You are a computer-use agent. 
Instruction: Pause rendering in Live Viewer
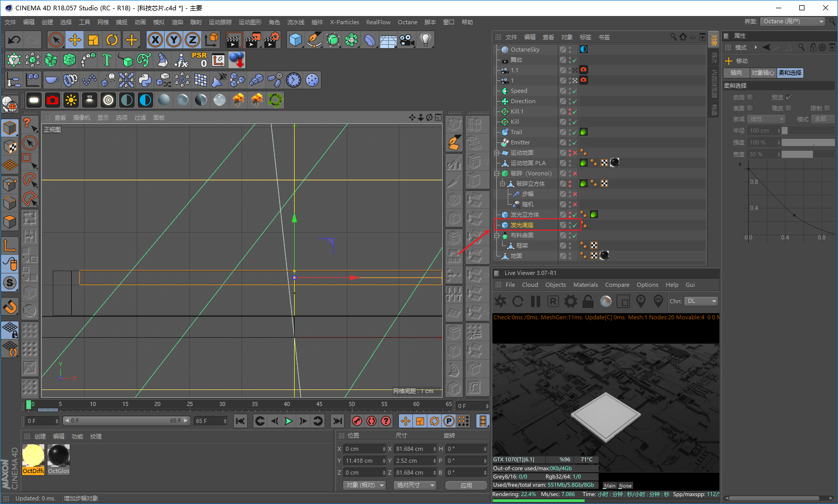click(536, 301)
